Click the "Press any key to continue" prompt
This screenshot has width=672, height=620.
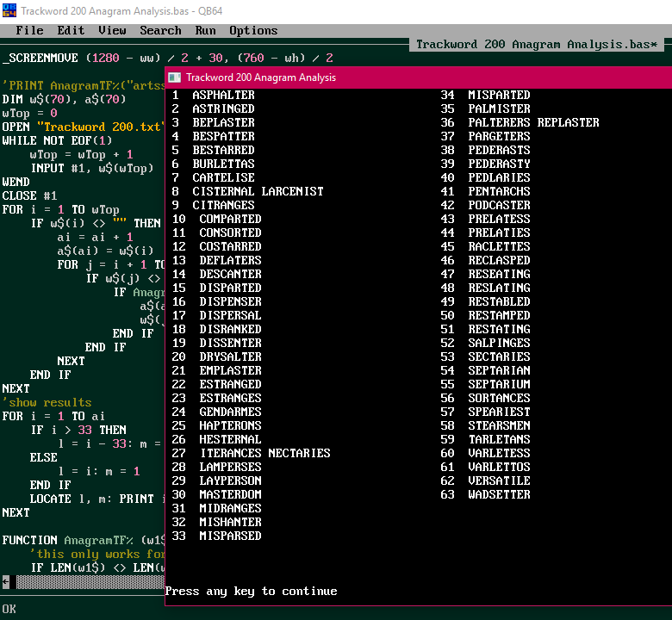coord(251,591)
